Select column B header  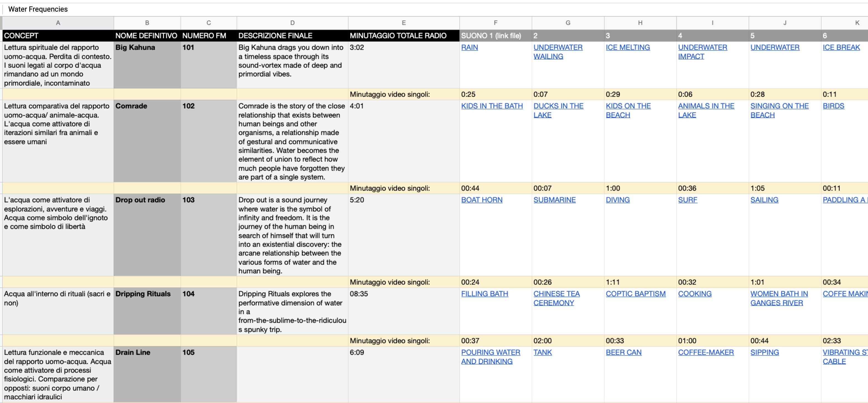click(x=147, y=23)
